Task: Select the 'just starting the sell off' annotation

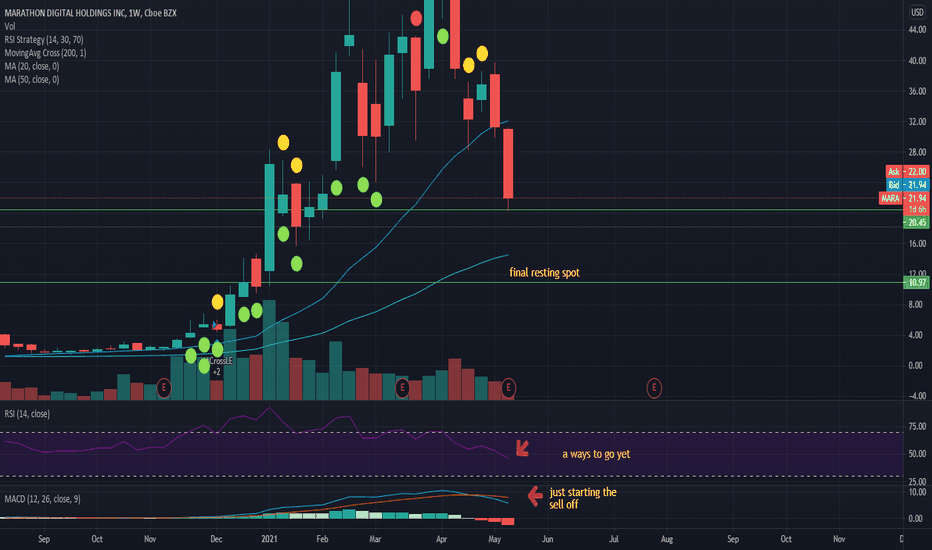Action: (x=582, y=498)
